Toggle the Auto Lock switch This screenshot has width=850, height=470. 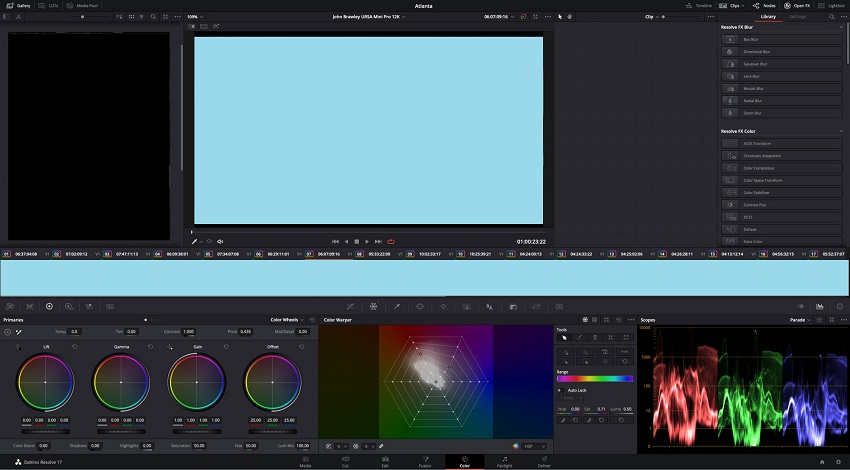[560, 390]
